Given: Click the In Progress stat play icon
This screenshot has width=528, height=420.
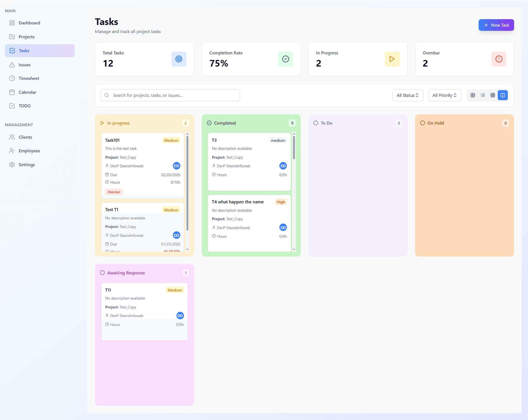Looking at the screenshot, I should point(392,59).
